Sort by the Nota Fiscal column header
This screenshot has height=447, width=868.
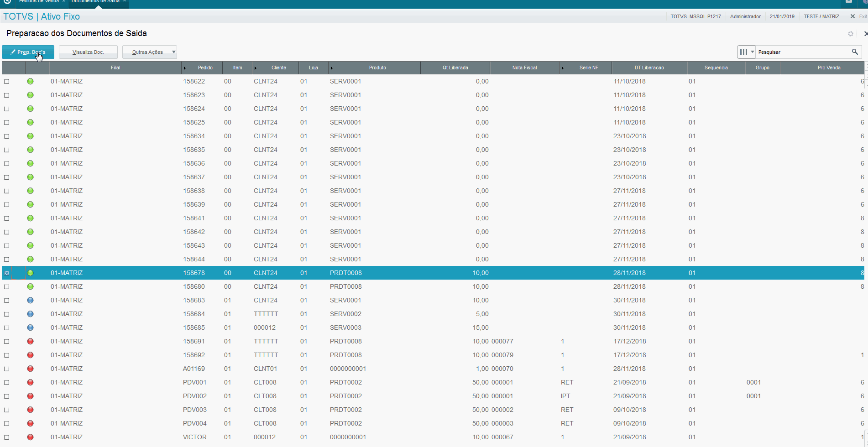(524, 68)
